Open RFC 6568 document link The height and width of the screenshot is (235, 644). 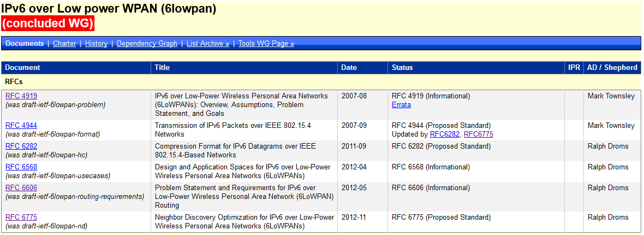point(21,167)
